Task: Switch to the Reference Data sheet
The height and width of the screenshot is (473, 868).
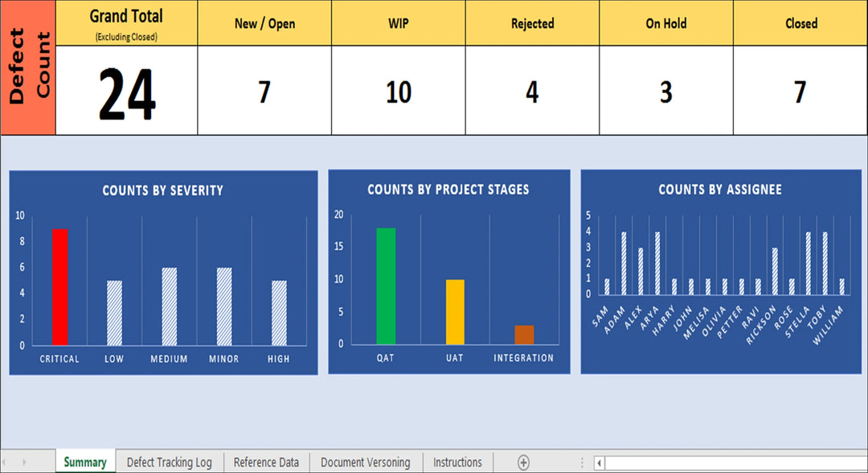Action: point(266,463)
